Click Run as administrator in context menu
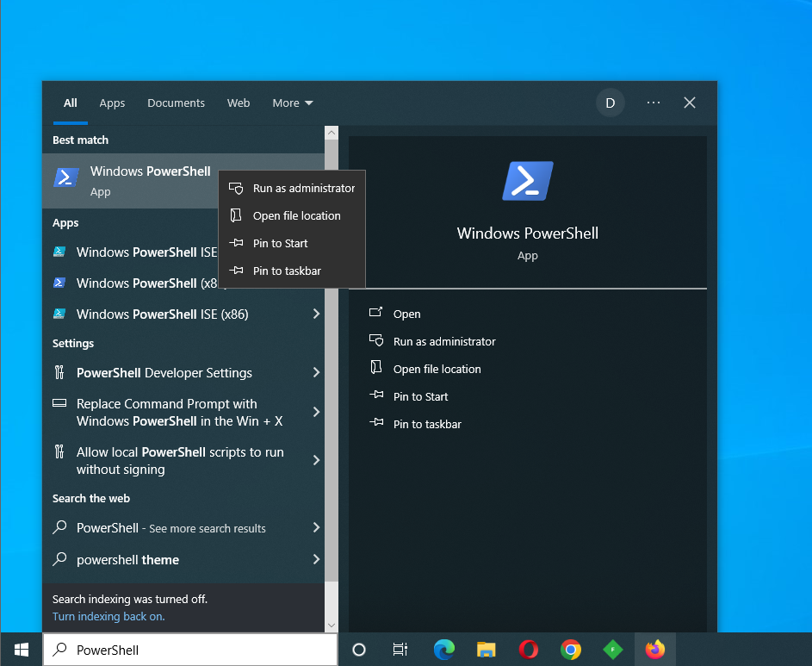The width and height of the screenshot is (812, 666). (292, 188)
